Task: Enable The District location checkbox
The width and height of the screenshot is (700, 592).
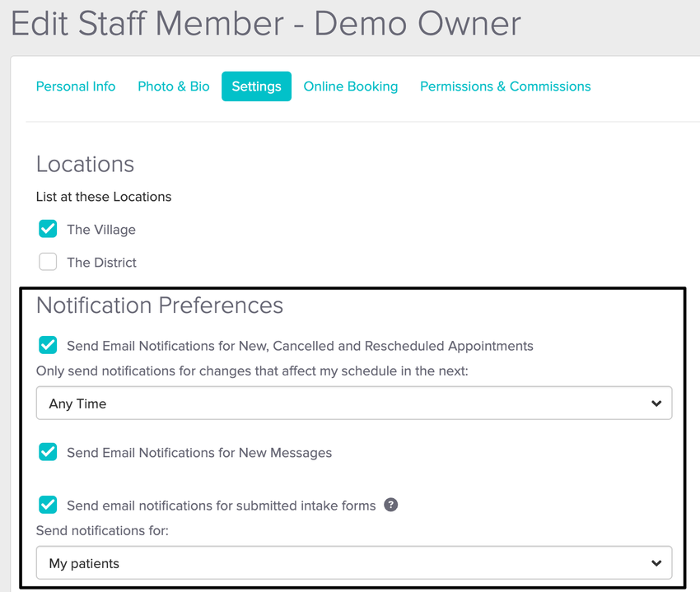Action: [48, 262]
